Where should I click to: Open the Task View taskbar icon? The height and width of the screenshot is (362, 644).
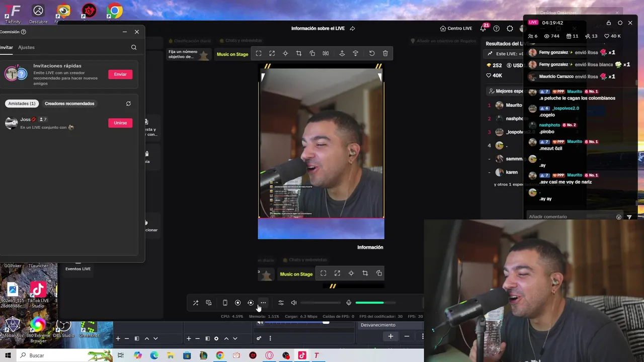tap(121, 355)
